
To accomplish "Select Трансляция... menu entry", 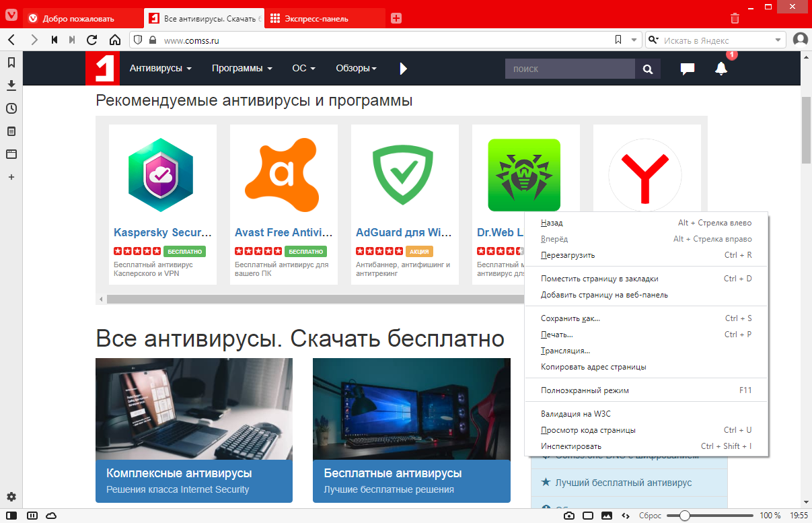I will (x=646, y=351).
